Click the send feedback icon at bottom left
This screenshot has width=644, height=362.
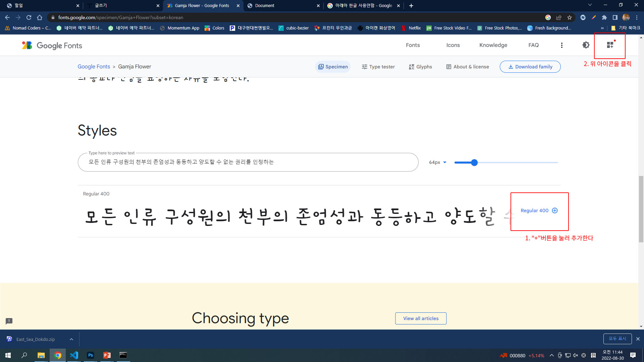(9, 321)
